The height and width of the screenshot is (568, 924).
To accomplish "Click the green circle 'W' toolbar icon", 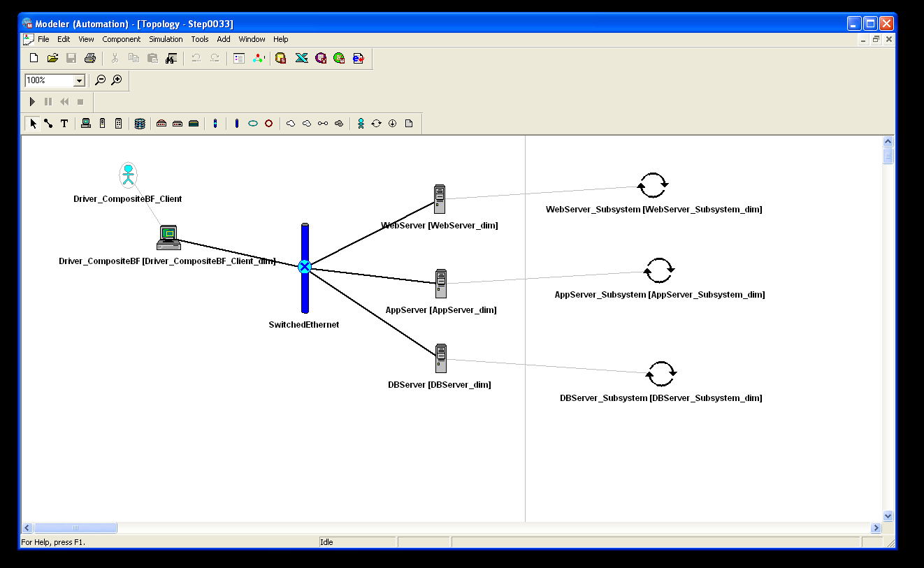I will [x=340, y=58].
